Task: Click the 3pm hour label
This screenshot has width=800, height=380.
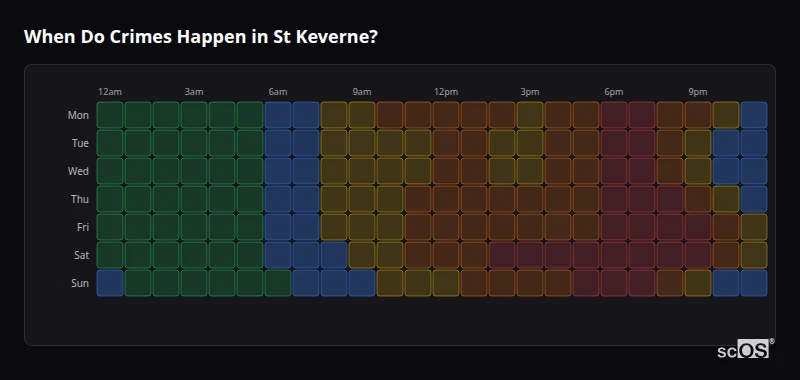Action: click(x=530, y=92)
